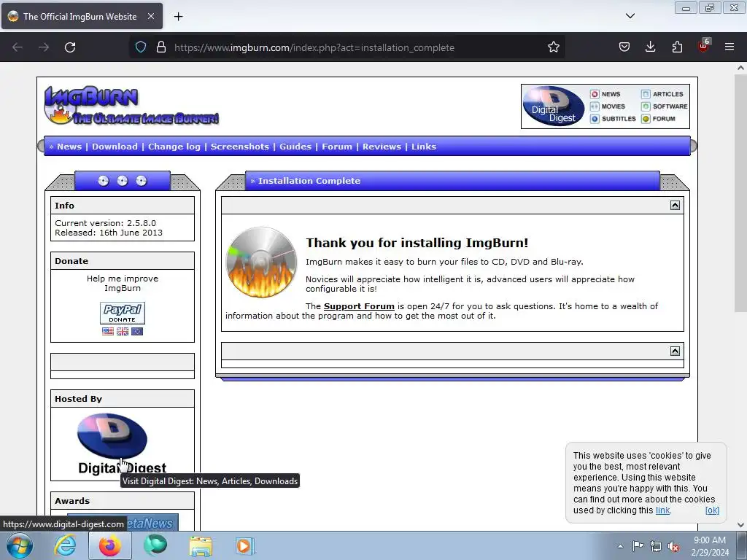The height and width of the screenshot is (560, 747).
Task: Open File Explorer folder from taskbar
Action: point(201,545)
